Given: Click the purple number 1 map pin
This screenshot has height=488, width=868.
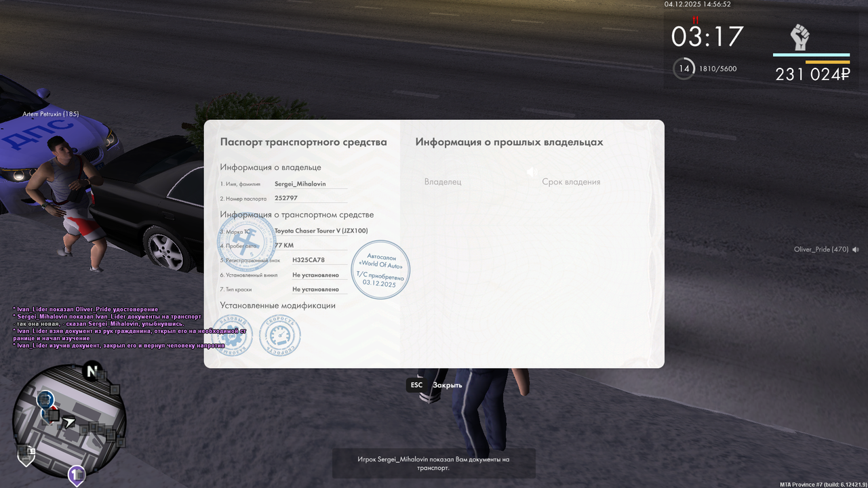Looking at the screenshot, I should [x=77, y=475].
